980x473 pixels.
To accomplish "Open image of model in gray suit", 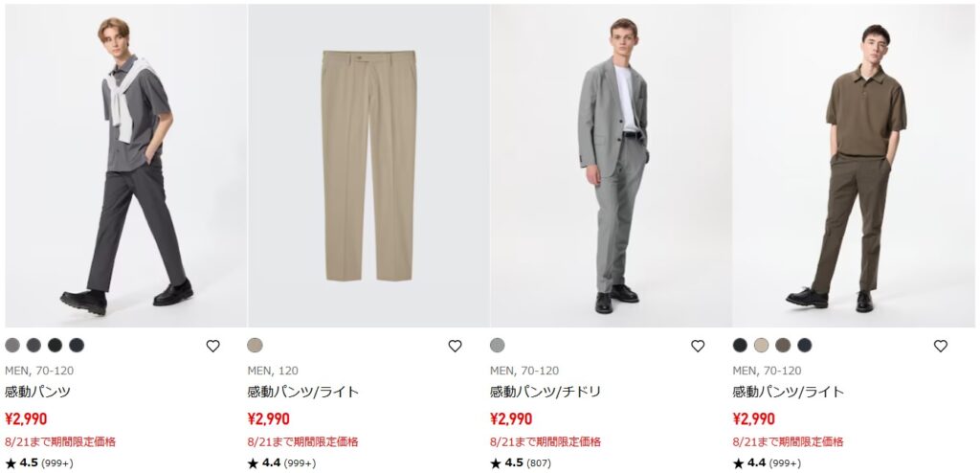I will 612,166.
